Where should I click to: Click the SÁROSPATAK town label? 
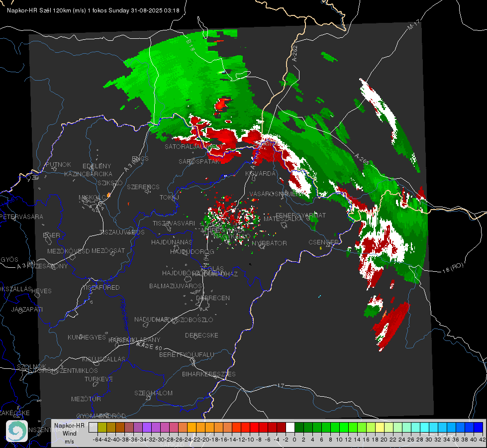point(199,162)
